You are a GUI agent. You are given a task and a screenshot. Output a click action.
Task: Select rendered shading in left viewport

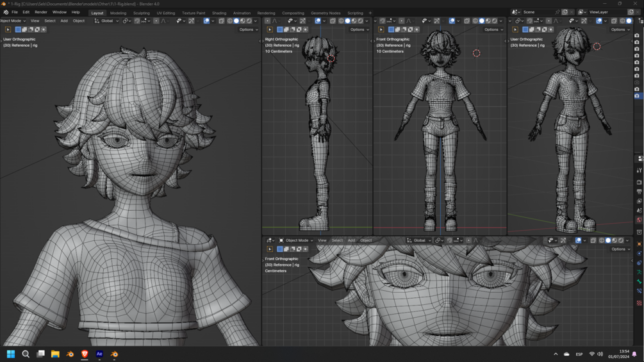tap(249, 21)
